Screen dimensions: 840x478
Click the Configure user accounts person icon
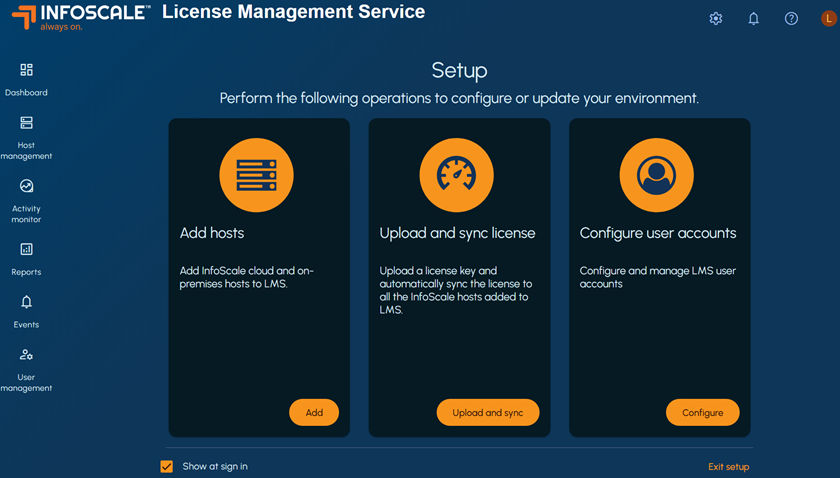(657, 175)
